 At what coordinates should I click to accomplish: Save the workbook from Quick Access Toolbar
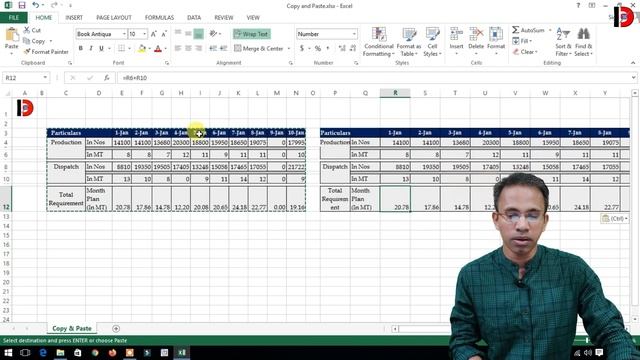(22, 5)
